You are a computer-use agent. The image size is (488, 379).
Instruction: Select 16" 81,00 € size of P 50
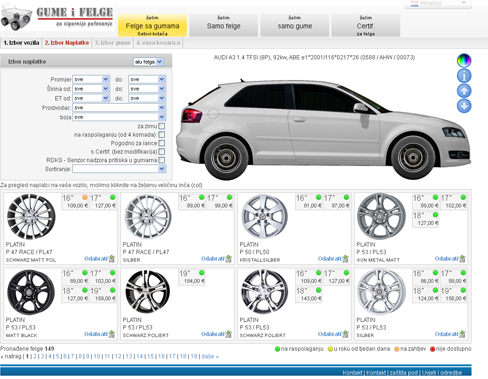click(309, 202)
